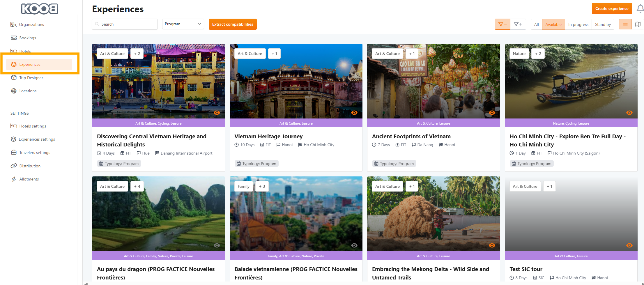
Task: Open Trip Designer in the sidebar
Action: 31,78
